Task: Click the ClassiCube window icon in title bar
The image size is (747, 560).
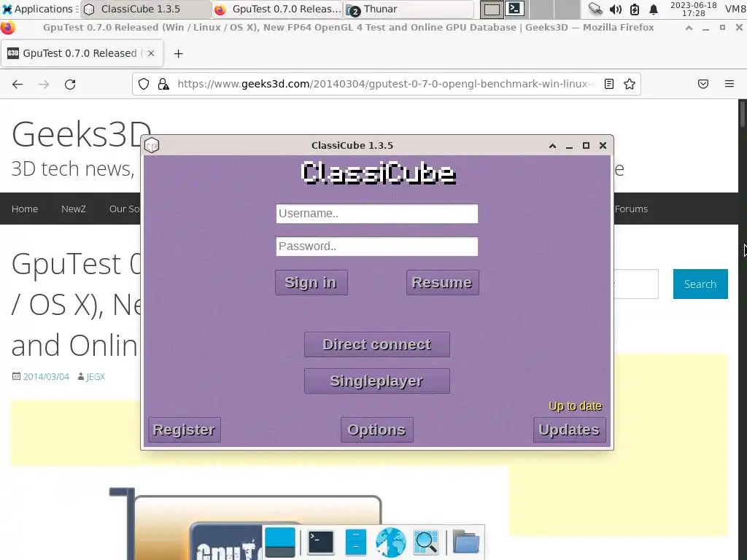Action: [x=152, y=145]
